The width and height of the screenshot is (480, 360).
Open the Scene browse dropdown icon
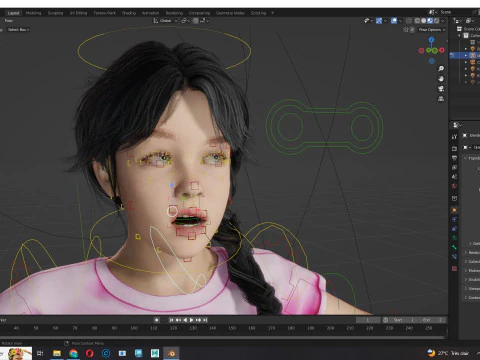[x=432, y=12]
